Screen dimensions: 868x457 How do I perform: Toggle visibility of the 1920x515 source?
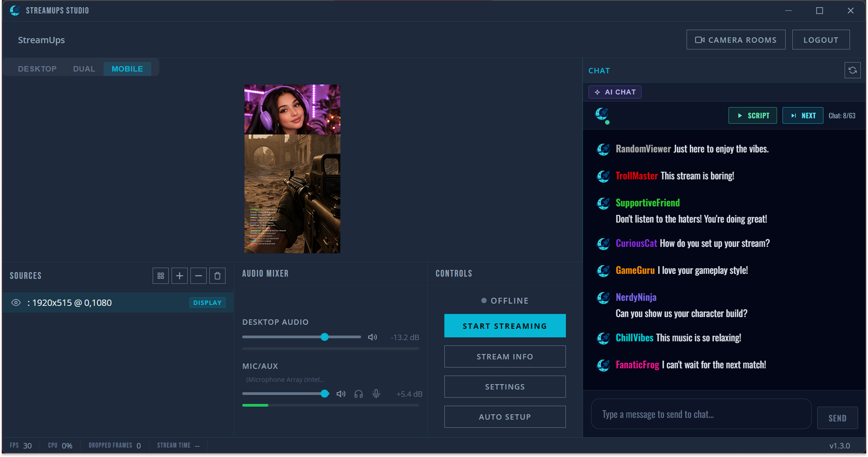pyautogui.click(x=15, y=302)
